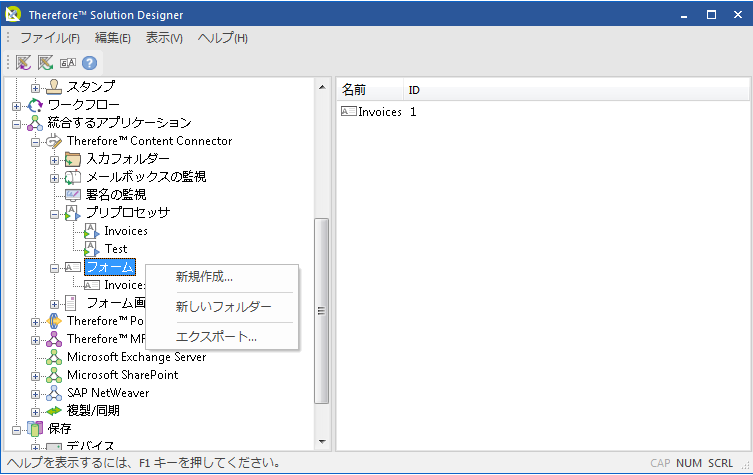This screenshot has height=475, width=753.
Task: Click the Invoices preprocessor icon
Action: pyautogui.click(x=91, y=231)
